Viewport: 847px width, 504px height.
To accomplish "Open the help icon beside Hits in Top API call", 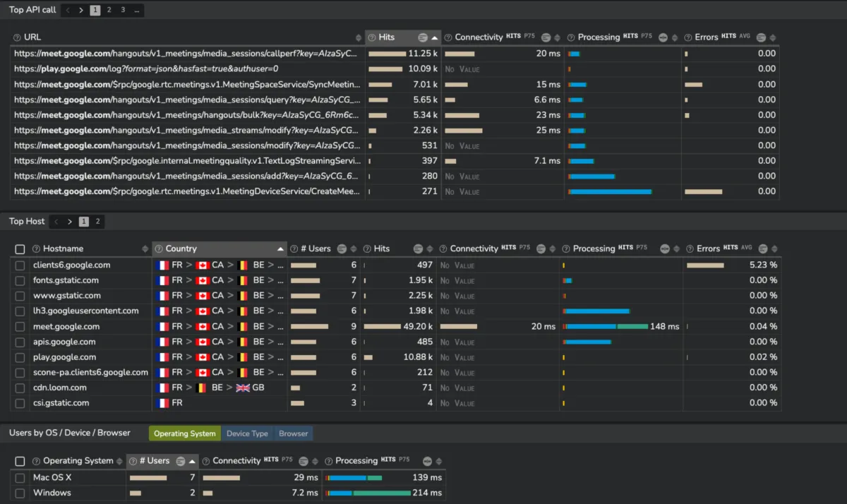I will coord(372,37).
